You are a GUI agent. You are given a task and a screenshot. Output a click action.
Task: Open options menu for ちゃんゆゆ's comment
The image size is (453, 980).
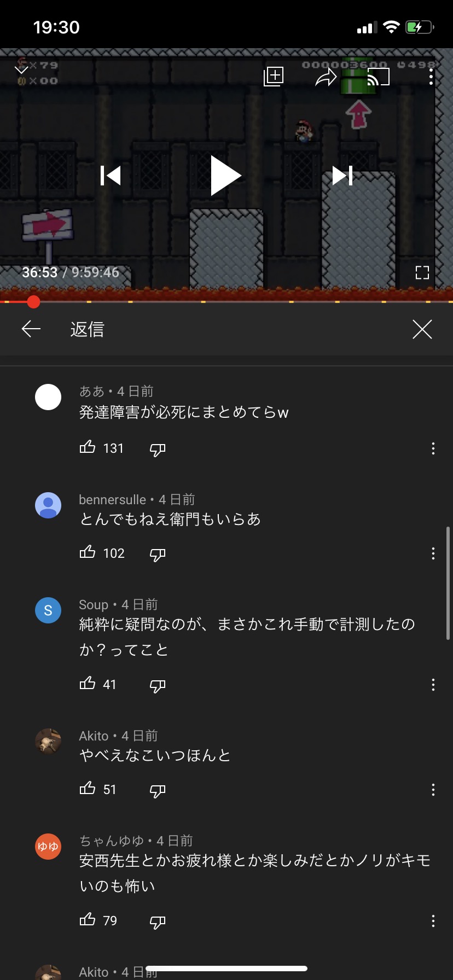click(x=433, y=921)
